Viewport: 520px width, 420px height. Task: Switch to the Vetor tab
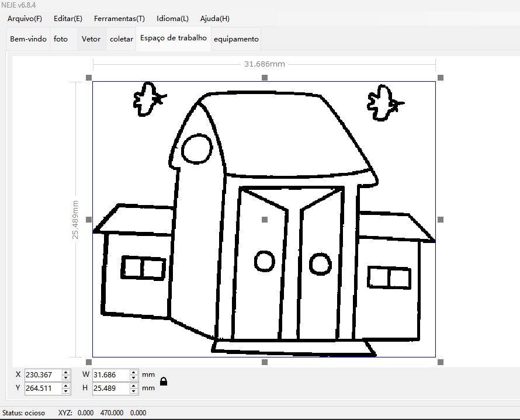click(91, 39)
